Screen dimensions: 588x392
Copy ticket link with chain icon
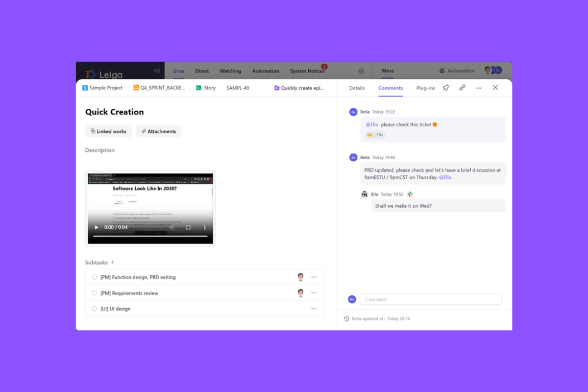pos(462,88)
